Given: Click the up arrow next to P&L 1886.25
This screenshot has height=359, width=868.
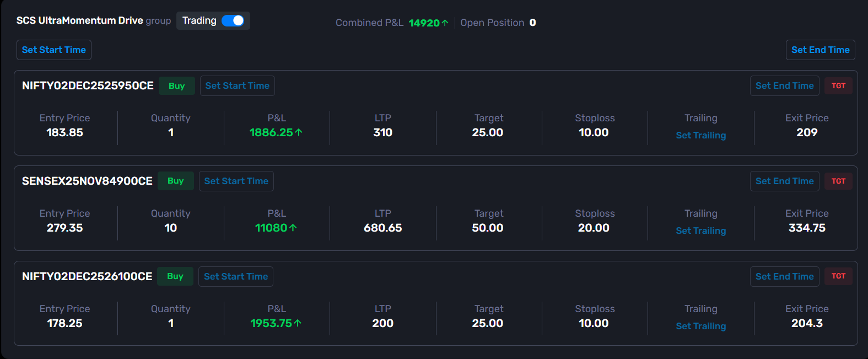Looking at the screenshot, I should [299, 132].
